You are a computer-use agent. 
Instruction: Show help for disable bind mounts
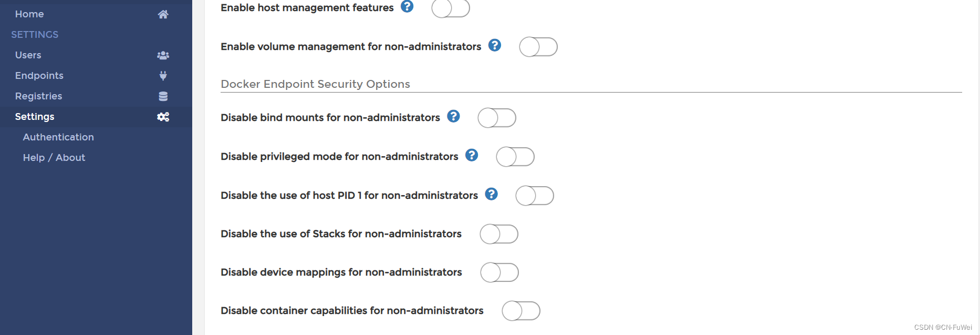pyautogui.click(x=454, y=116)
